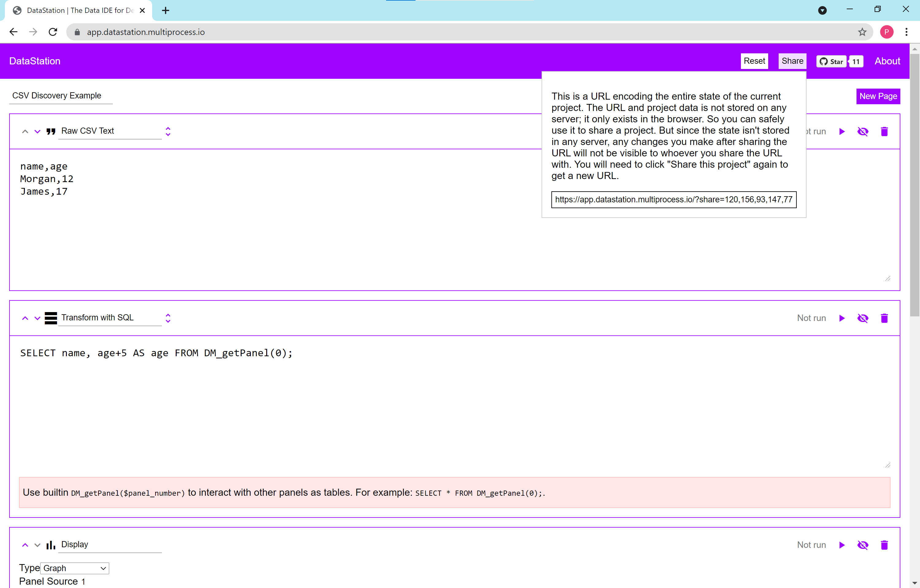Image resolution: width=920 pixels, height=588 pixels.
Task: Click the New Page button
Action: (x=878, y=96)
